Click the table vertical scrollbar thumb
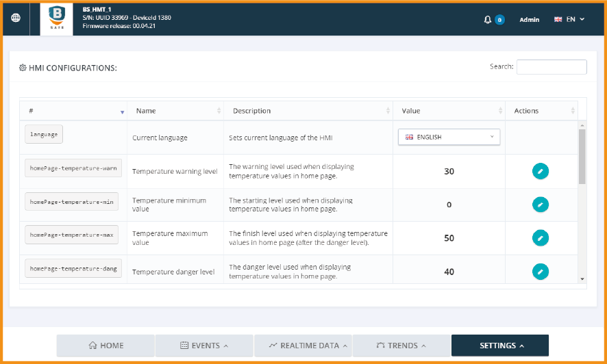607x364 pixels. [582, 157]
